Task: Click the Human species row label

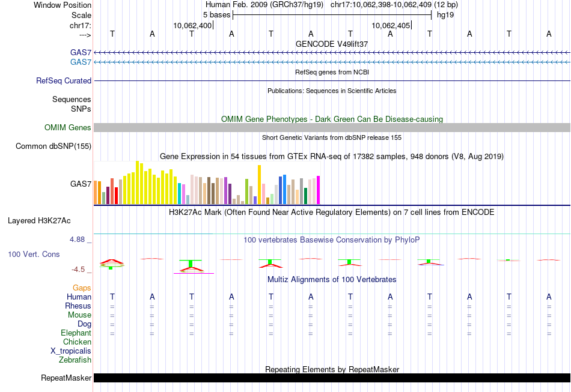Action: [x=79, y=297]
